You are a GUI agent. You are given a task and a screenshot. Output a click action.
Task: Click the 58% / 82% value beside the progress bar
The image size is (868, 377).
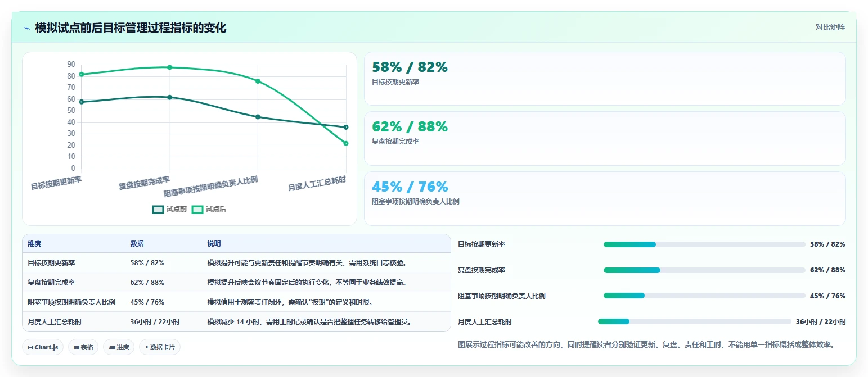click(x=827, y=244)
